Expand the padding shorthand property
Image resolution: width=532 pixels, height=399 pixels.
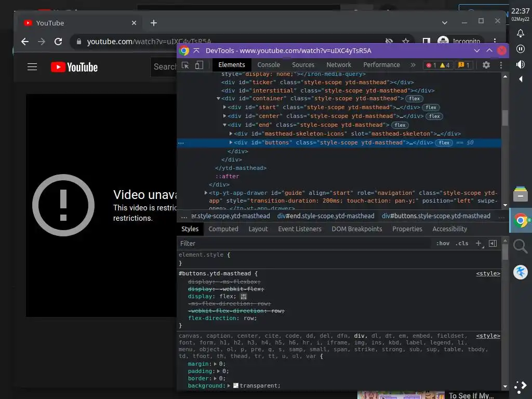[x=219, y=371]
